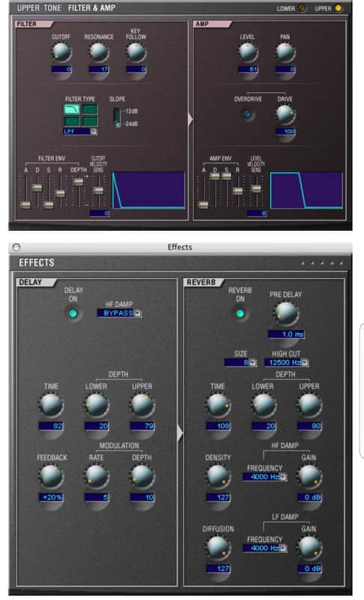Click the amp Pan knob
The width and height of the screenshot is (364, 600).
285,52
